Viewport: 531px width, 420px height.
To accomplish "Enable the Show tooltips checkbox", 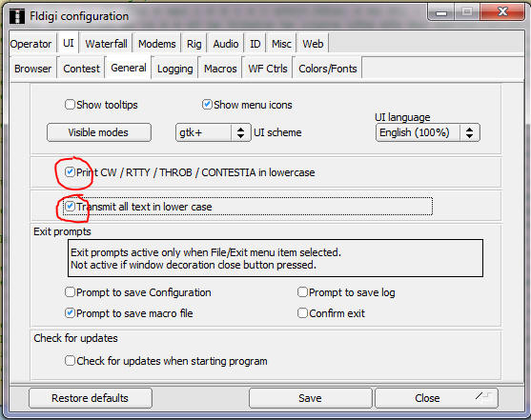I will [70, 104].
